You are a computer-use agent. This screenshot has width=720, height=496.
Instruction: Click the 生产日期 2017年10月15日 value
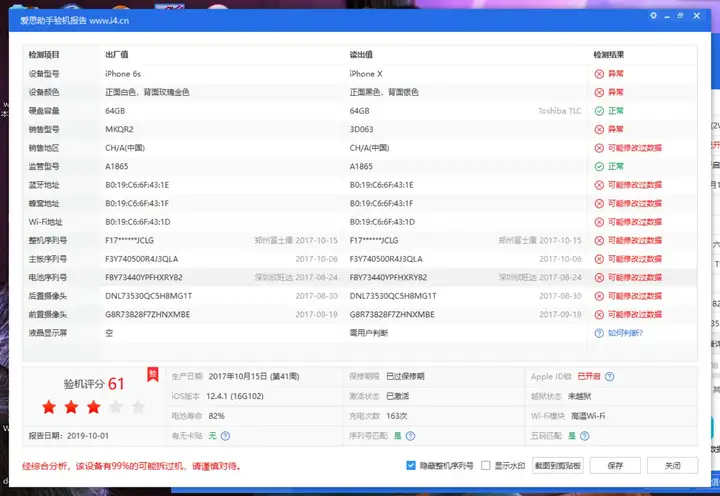point(254,377)
